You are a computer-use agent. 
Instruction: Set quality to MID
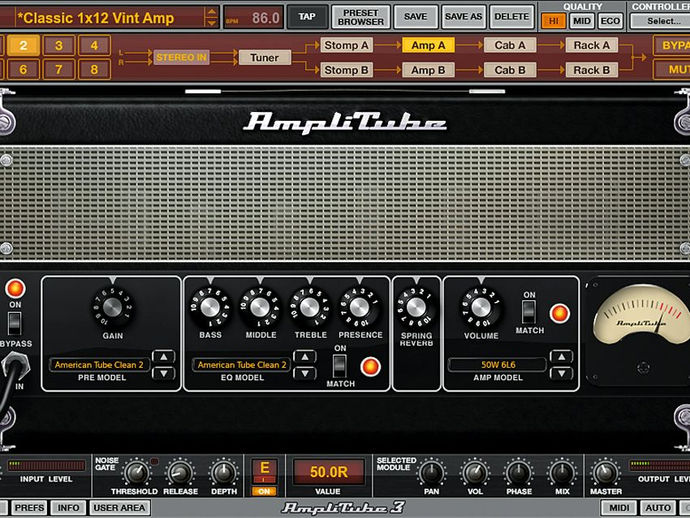(582, 21)
